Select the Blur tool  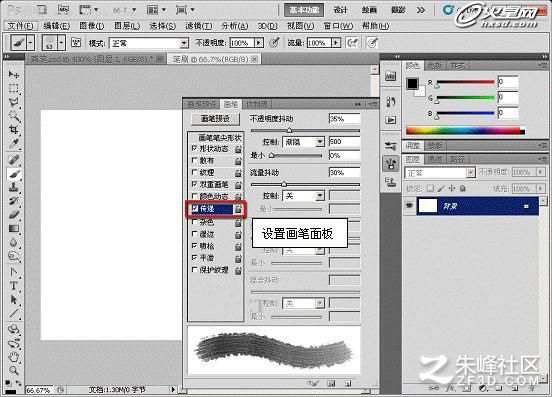[x=13, y=242]
